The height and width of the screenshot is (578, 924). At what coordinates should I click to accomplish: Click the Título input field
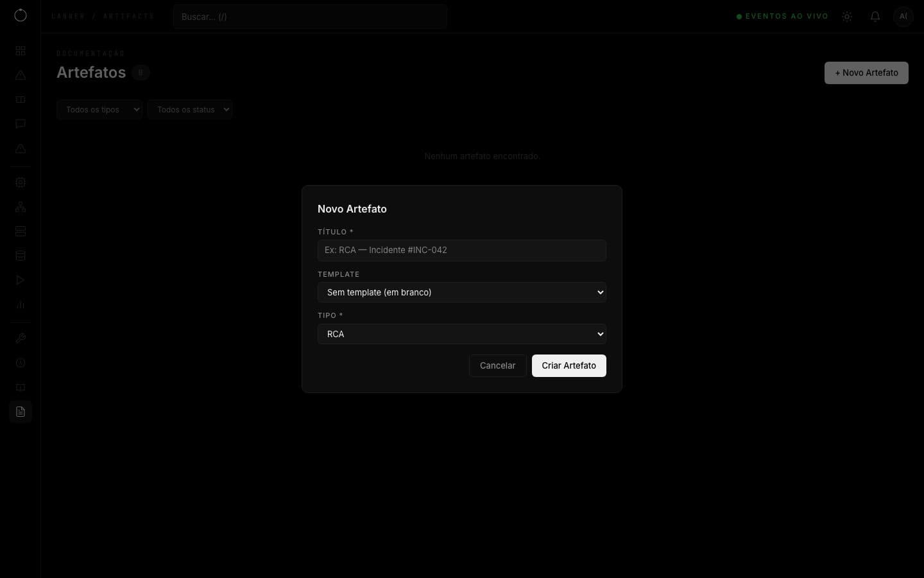coord(462,250)
